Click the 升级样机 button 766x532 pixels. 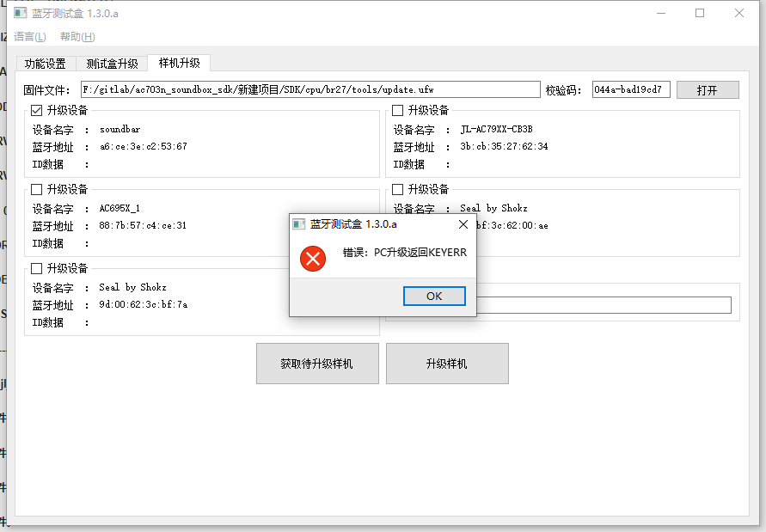[447, 364]
